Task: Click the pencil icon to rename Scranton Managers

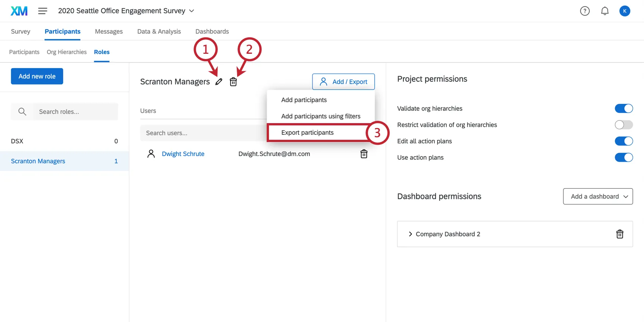Action: click(219, 82)
